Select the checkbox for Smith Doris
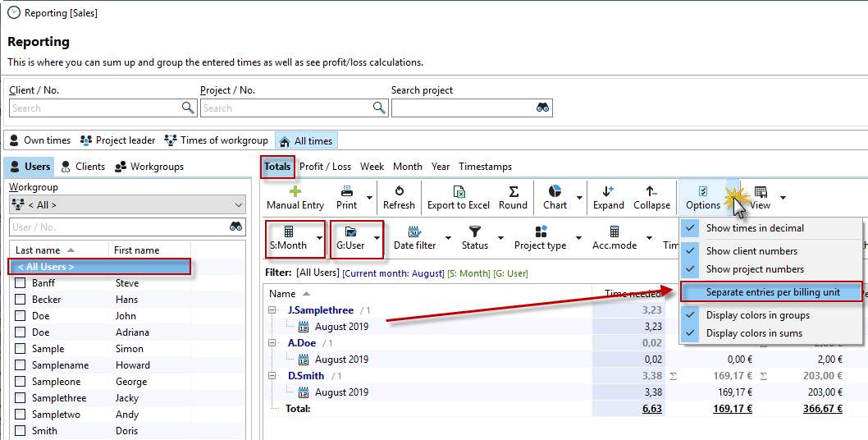The width and height of the screenshot is (868, 440). point(21,431)
